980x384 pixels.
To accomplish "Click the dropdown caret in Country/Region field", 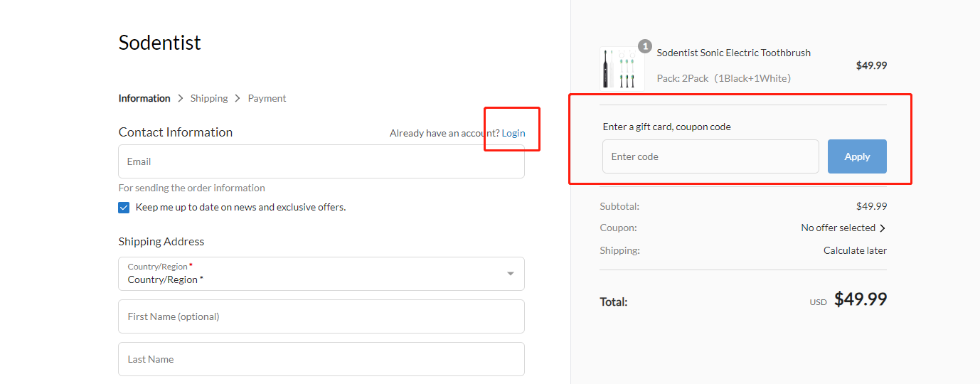I will [510, 274].
